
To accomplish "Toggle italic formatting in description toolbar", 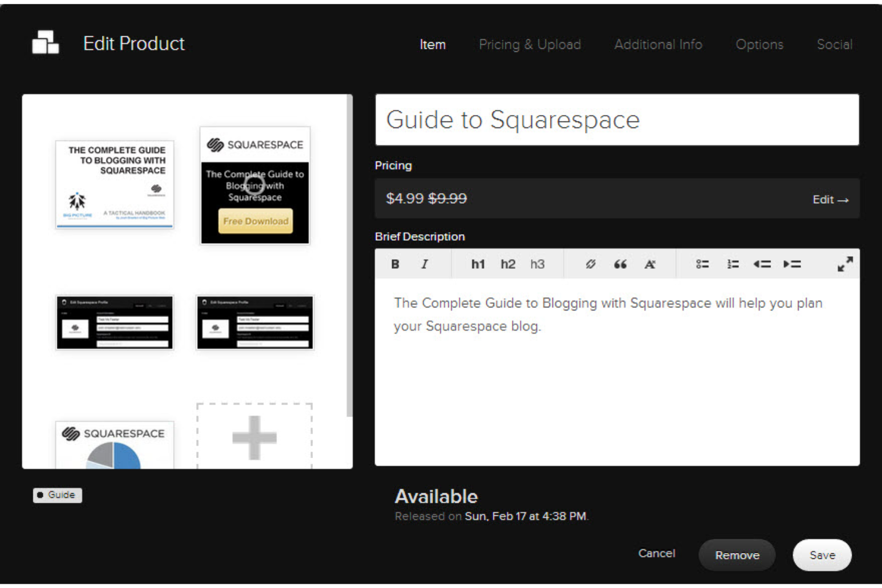I will tap(424, 264).
